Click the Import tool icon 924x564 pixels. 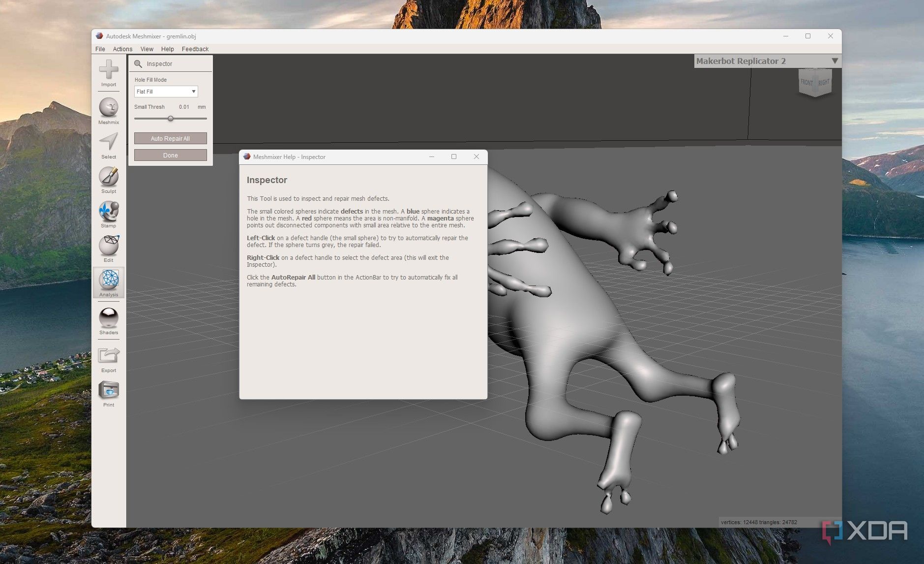pyautogui.click(x=109, y=69)
